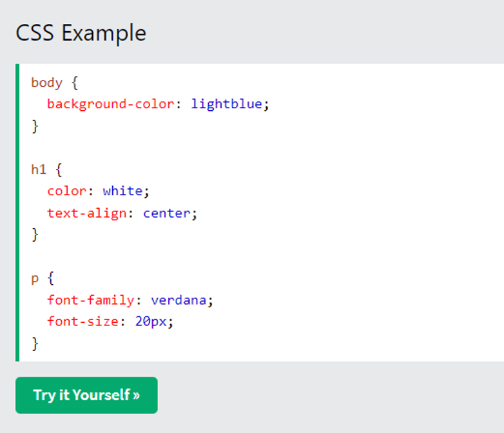Click the closing brace of p rule
Image resolution: width=504 pixels, height=433 pixels.
click(35, 344)
